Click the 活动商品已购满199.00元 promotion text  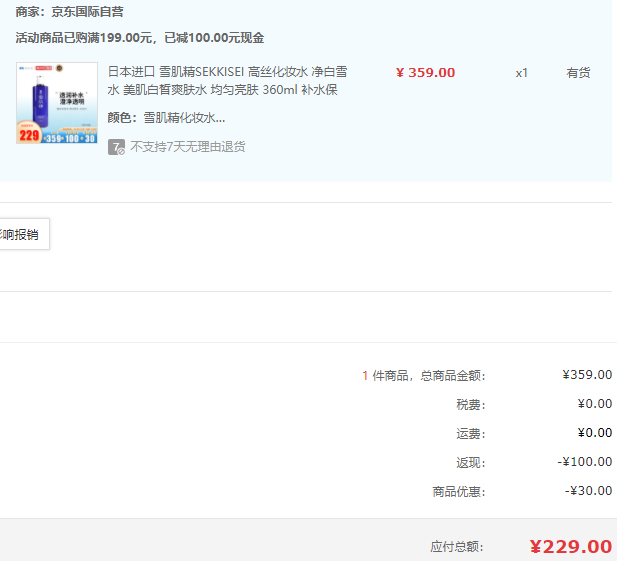140,38
